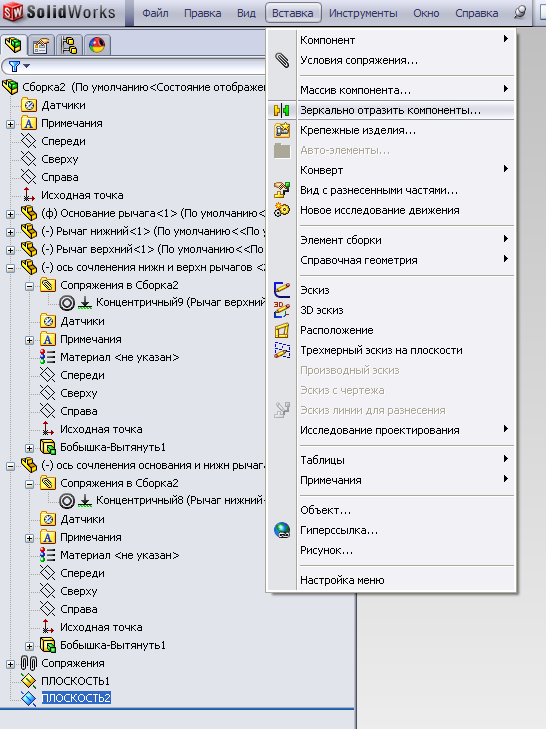This screenshot has height=729, width=546.
Task: Click the Вставка menu button
Action: coord(293,13)
